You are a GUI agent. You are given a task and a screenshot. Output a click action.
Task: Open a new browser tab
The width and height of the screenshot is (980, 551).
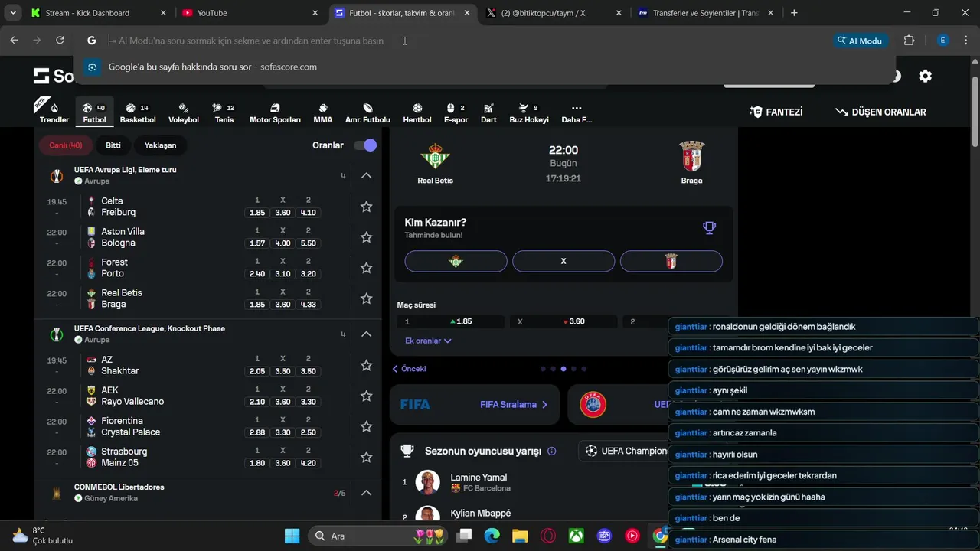[x=794, y=13]
